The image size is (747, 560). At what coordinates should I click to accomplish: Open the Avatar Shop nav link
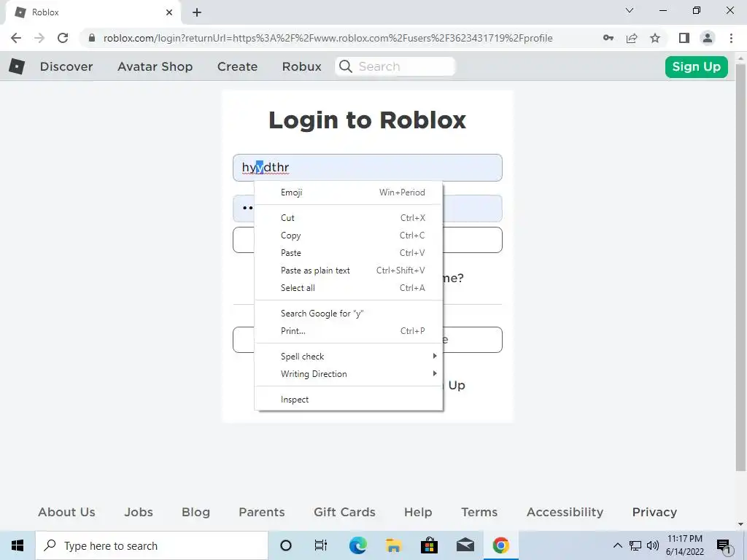[155, 66]
